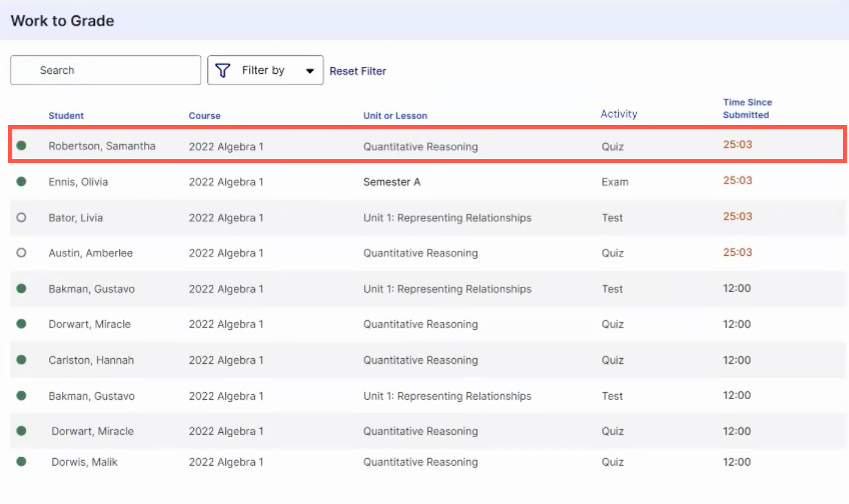Toggle the status dot beside Dorwart, Miracle
This screenshot has height=504, width=849.
click(x=22, y=324)
